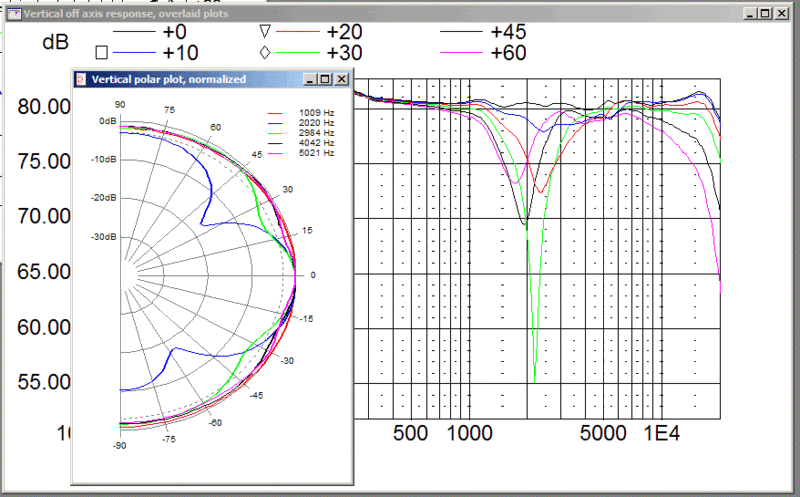800x497 pixels.
Task: Click the magenta line sample for +60
Action: [x=461, y=53]
